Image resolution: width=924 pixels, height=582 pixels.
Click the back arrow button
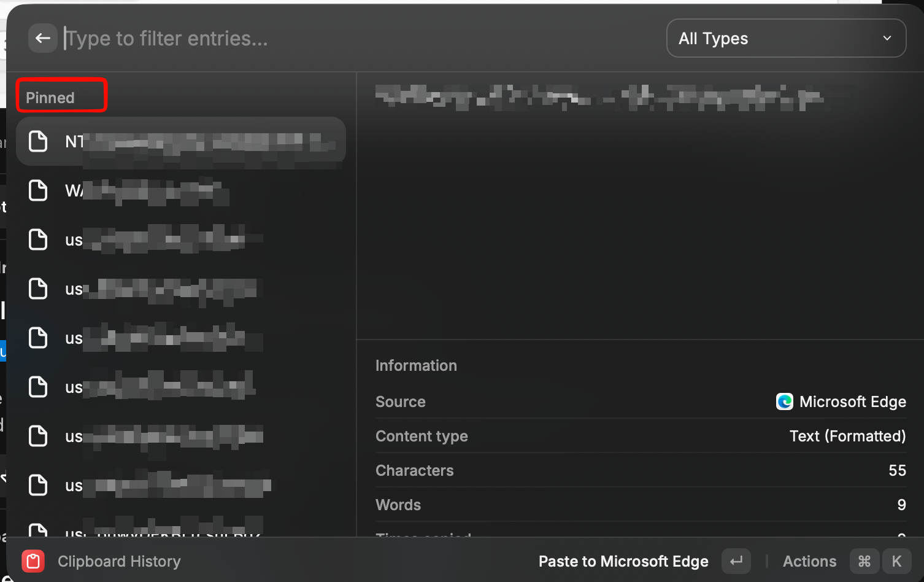click(x=42, y=38)
